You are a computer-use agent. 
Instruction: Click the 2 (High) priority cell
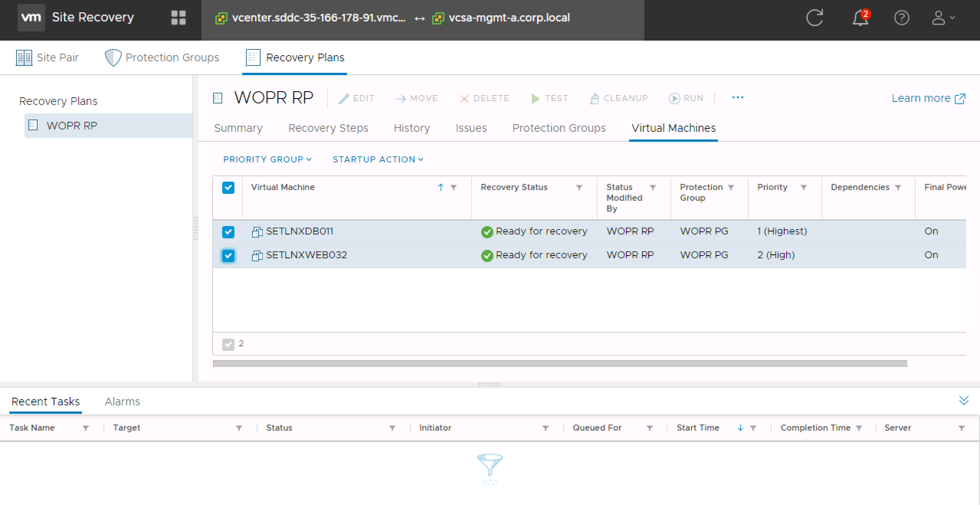click(x=776, y=255)
